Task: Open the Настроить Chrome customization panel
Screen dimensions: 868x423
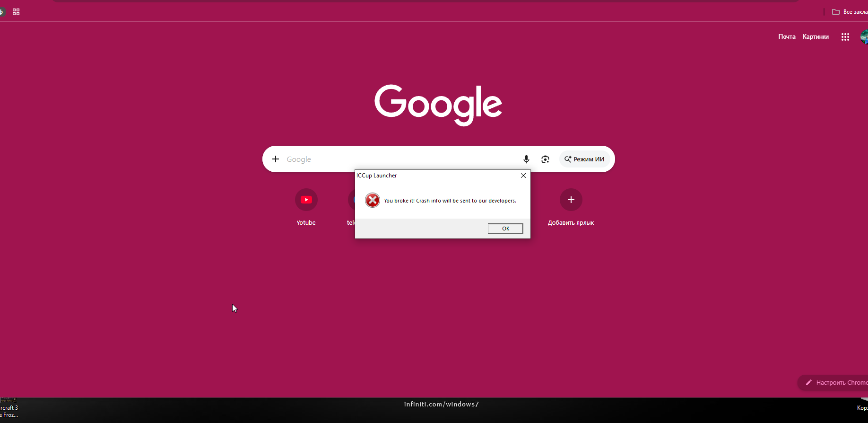Action: pyautogui.click(x=833, y=382)
